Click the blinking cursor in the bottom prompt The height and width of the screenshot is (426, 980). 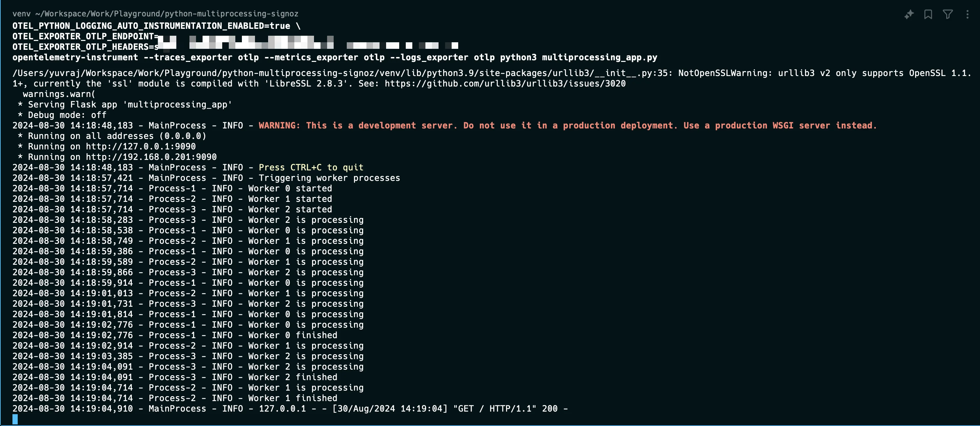pos(15,419)
